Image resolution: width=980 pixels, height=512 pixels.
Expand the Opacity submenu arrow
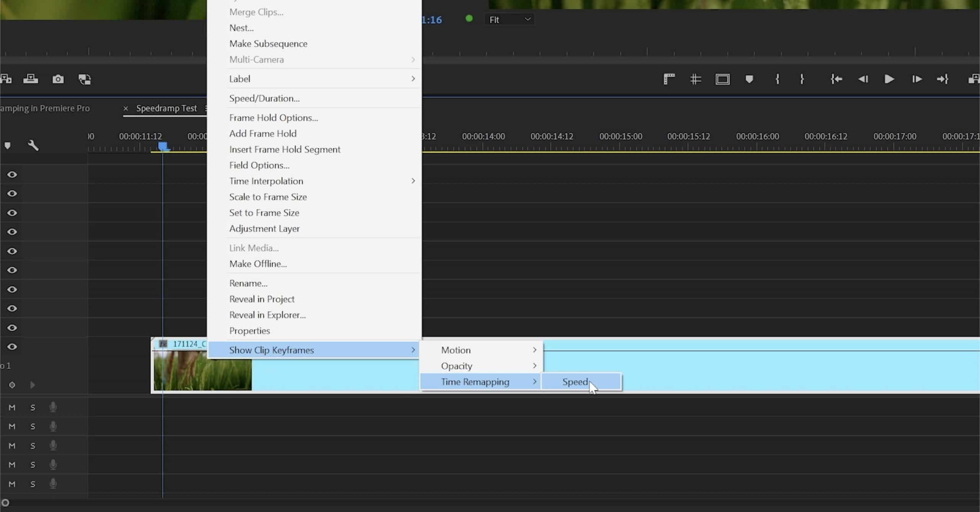(535, 366)
